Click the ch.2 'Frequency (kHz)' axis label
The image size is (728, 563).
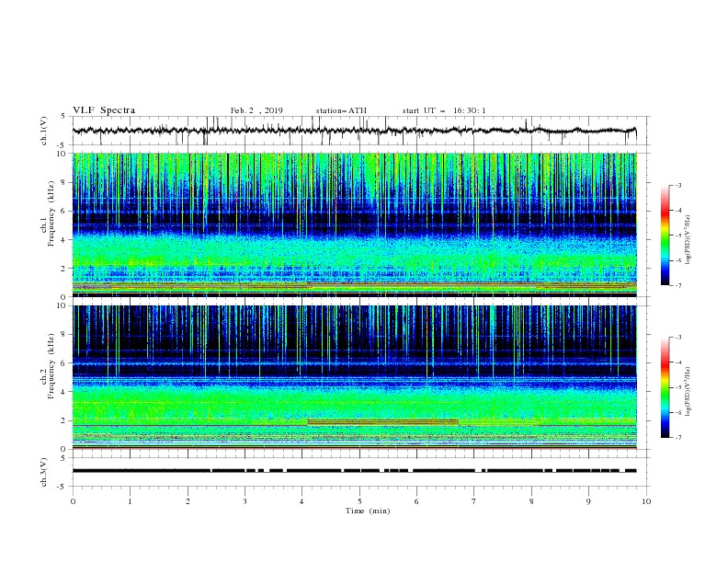coord(51,366)
